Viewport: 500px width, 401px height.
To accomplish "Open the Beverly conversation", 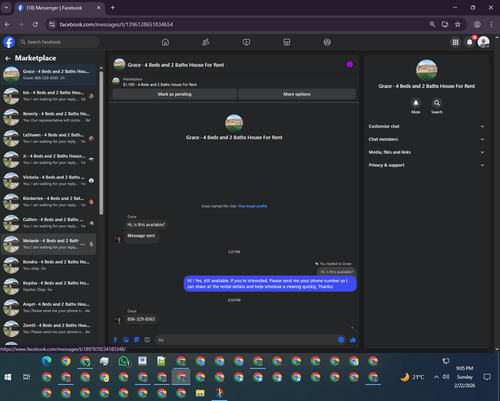I will (49, 117).
